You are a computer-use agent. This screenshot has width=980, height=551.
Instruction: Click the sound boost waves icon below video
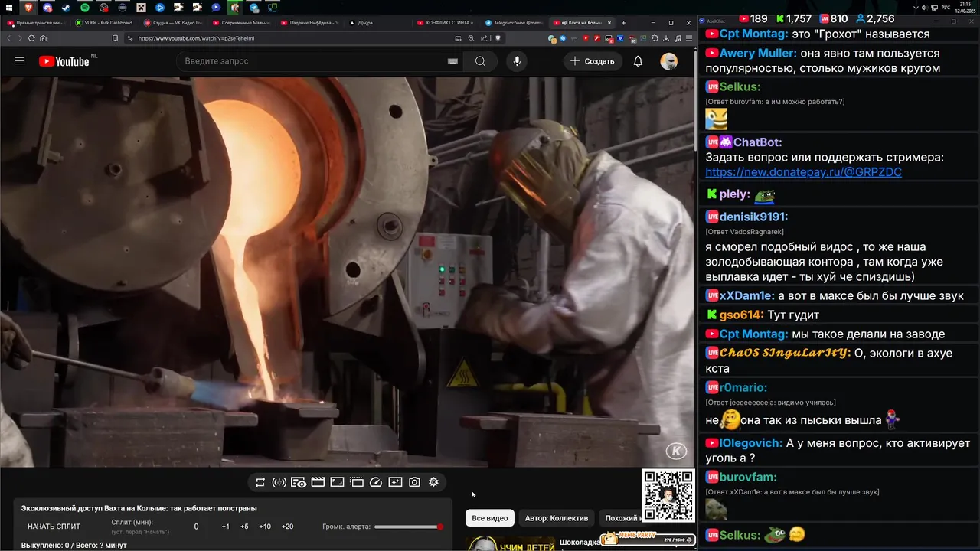pyautogui.click(x=279, y=482)
